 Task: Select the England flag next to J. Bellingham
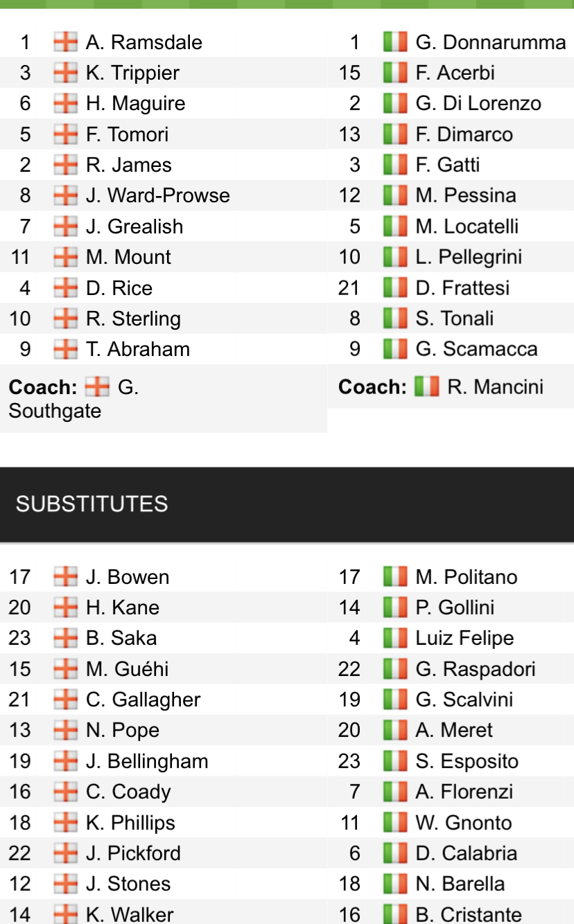click(65, 761)
